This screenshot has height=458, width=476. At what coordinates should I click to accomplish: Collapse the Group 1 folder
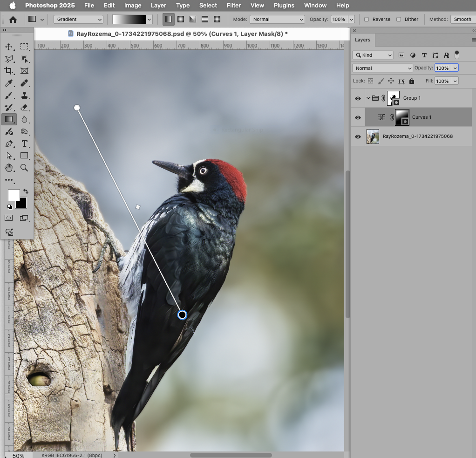[368, 98]
